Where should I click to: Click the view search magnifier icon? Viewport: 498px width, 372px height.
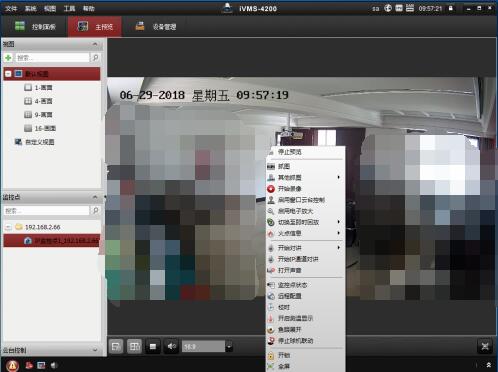coord(95,58)
